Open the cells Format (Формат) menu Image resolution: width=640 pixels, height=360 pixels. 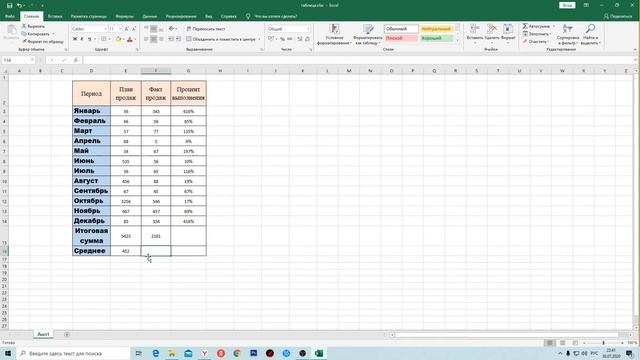coord(508,33)
